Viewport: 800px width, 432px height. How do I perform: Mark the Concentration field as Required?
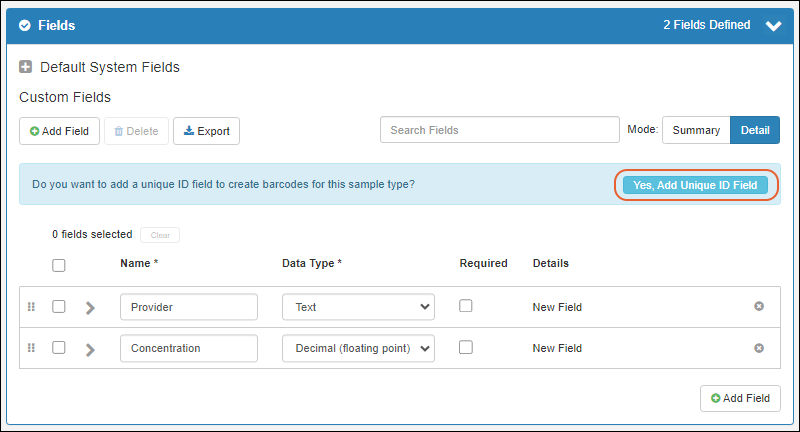(x=466, y=347)
